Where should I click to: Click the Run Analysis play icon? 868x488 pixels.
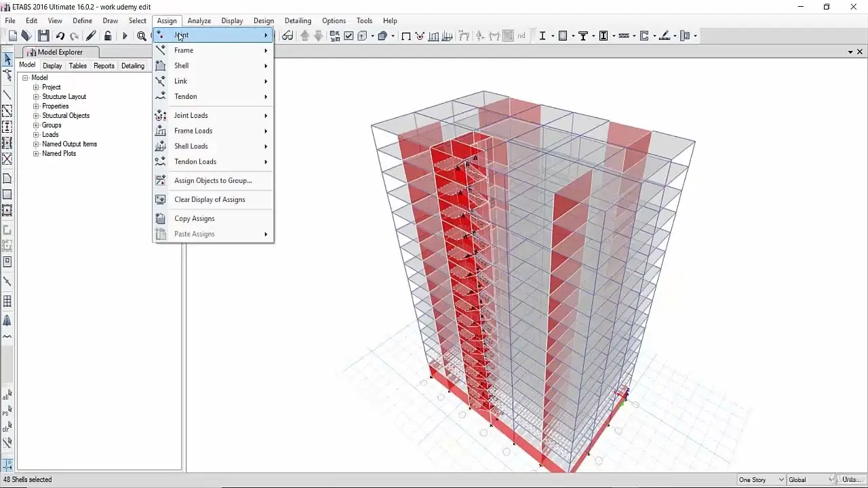click(125, 36)
